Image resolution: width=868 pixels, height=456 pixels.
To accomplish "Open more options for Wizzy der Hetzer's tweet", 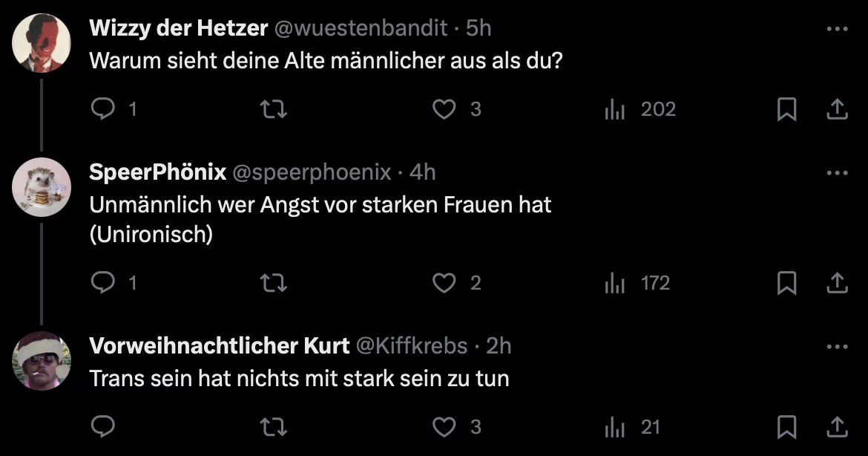I will 837,29.
